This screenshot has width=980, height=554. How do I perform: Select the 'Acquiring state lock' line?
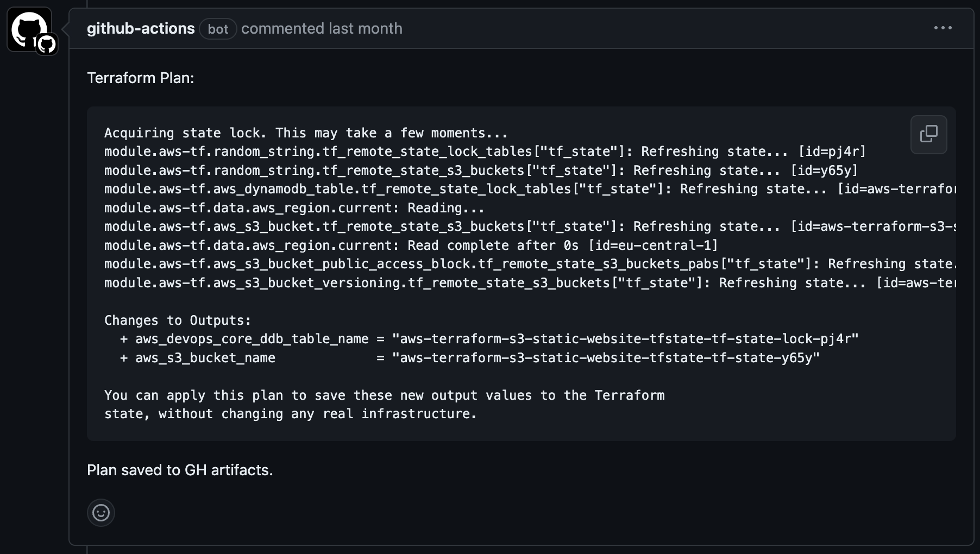[306, 133]
